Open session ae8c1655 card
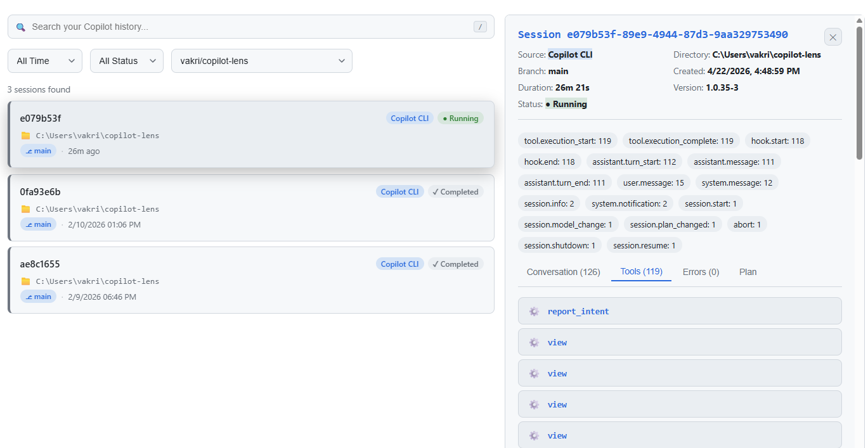Image resolution: width=868 pixels, height=448 pixels. [x=251, y=280]
